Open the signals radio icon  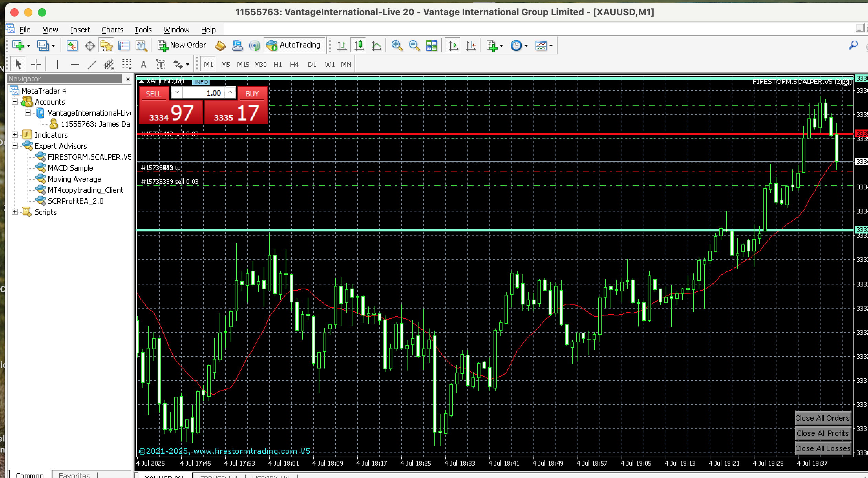[255, 45]
